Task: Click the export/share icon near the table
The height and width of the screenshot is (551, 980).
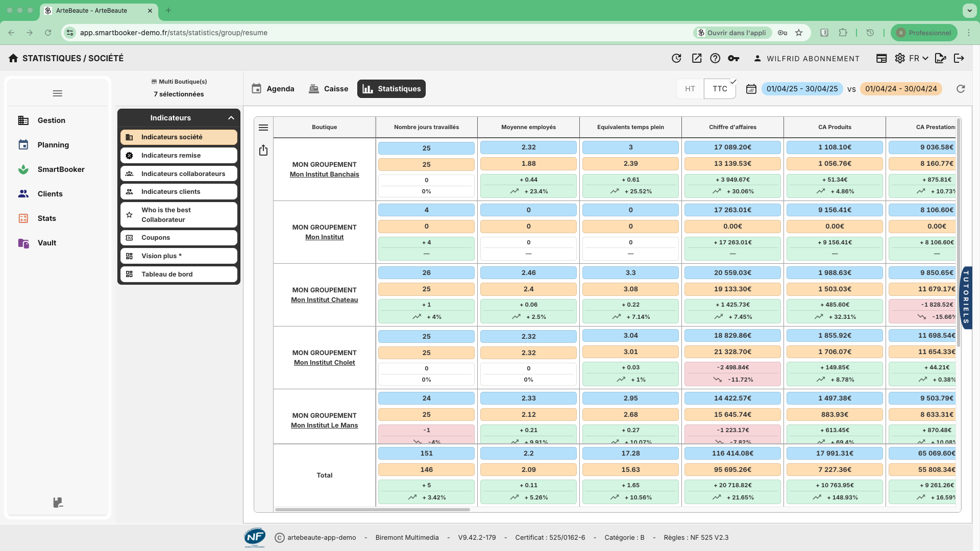Action: coord(263,150)
